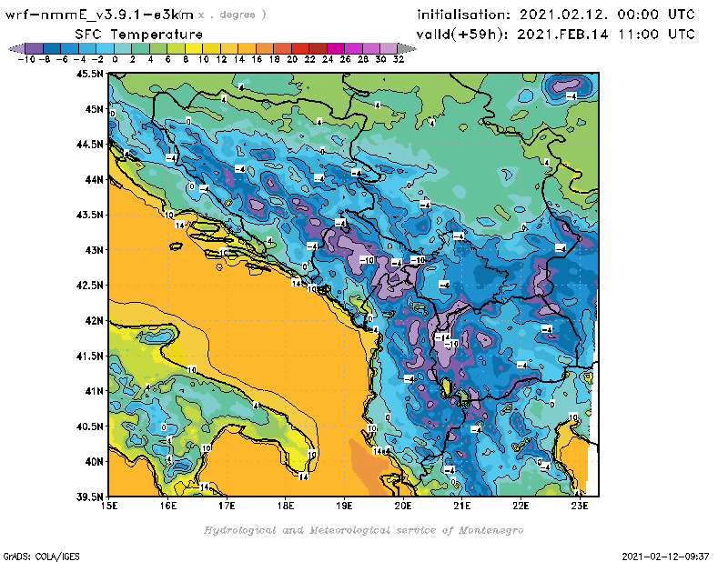Image resolution: width=728 pixels, height=562 pixels.
Task: Click the Hydrological and Meteorological service of Montenegro caption
Action: tap(363, 530)
